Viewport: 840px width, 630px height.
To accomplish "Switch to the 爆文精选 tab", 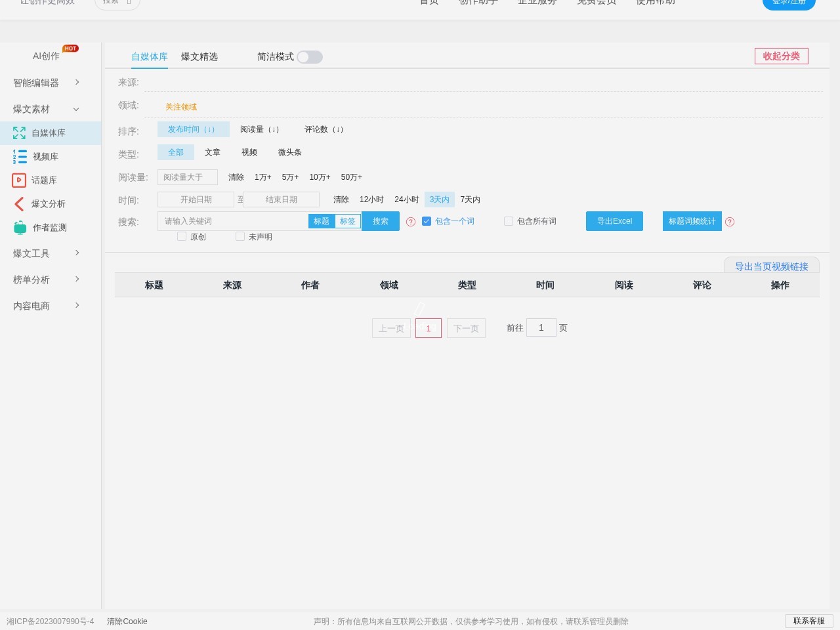I will (199, 57).
